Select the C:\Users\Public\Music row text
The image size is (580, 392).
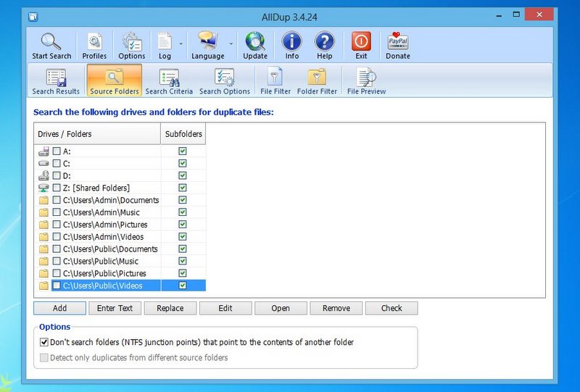pos(101,262)
